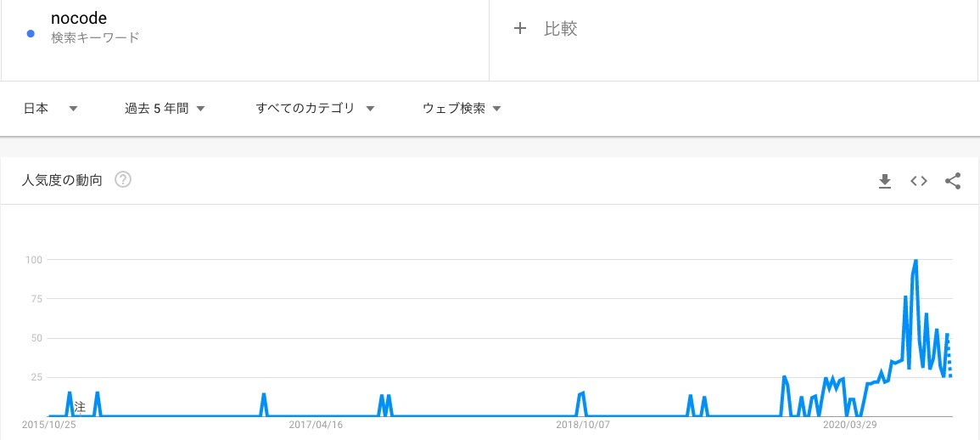
Task: Change the ウェブ検索 search type
Action: click(x=462, y=109)
